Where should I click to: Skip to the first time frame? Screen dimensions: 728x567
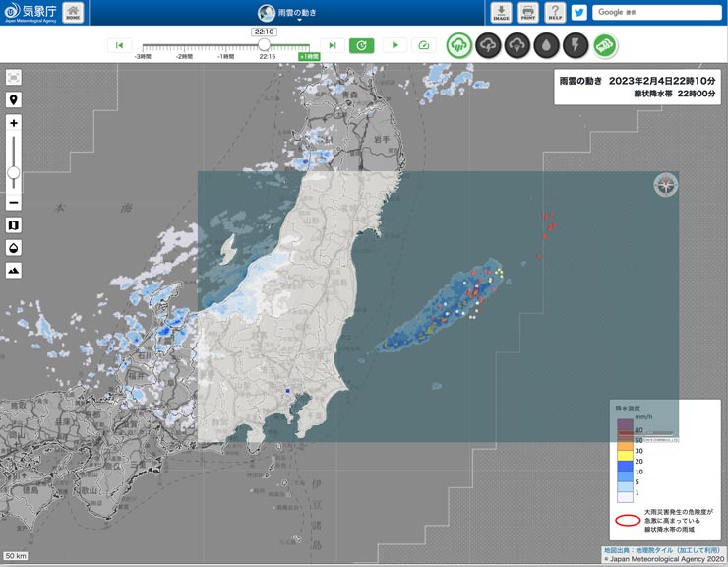pos(119,45)
